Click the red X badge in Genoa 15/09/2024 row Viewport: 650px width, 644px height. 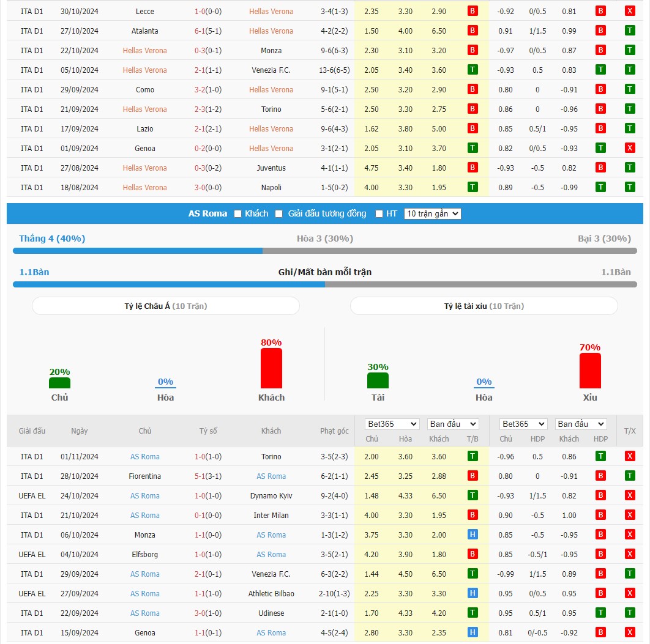pos(630,632)
